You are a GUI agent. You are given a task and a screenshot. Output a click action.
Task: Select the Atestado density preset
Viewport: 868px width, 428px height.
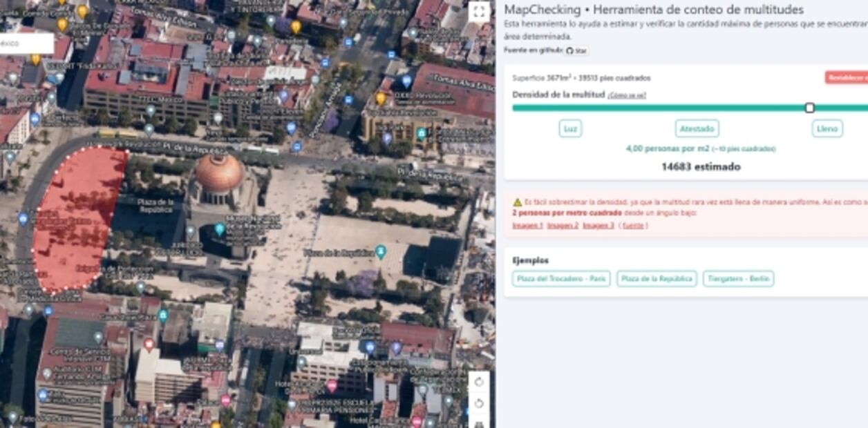697,128
